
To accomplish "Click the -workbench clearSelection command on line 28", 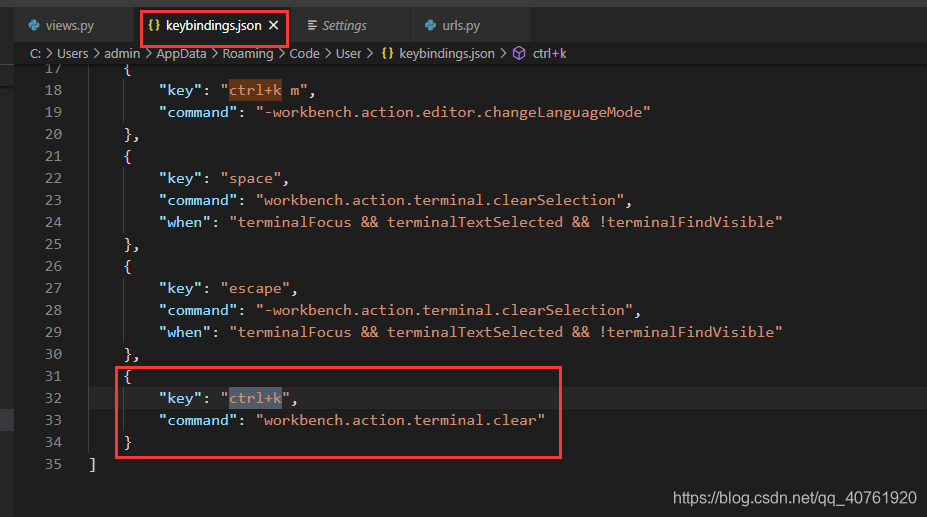I will pos(445,311).
